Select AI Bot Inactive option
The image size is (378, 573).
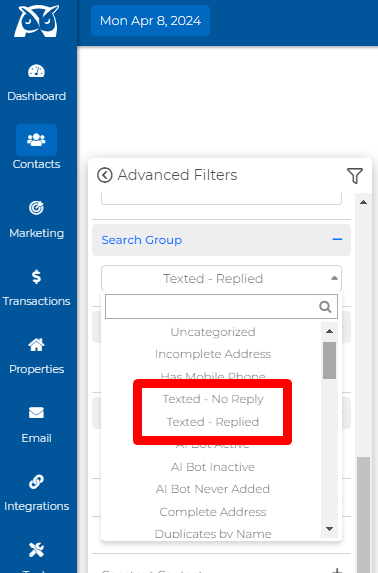(213, 467)
